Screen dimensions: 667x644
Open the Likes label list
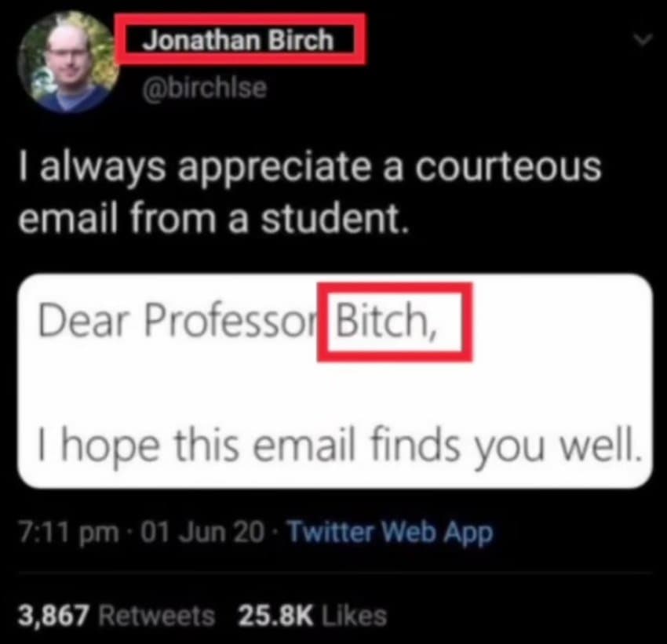point(355,616)
